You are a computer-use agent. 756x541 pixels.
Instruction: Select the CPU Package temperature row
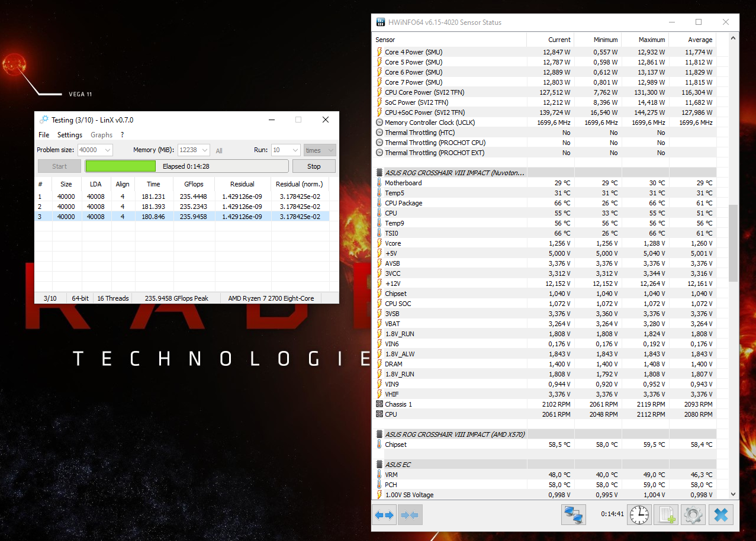[x=544, y=203]
